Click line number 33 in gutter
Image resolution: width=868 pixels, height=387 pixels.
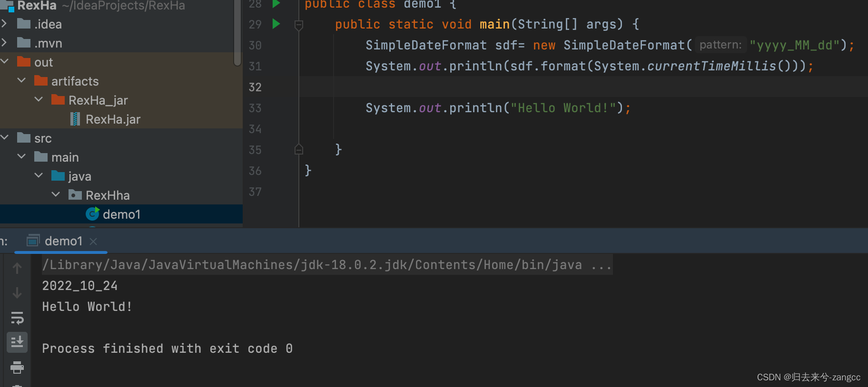pos(255,108)
